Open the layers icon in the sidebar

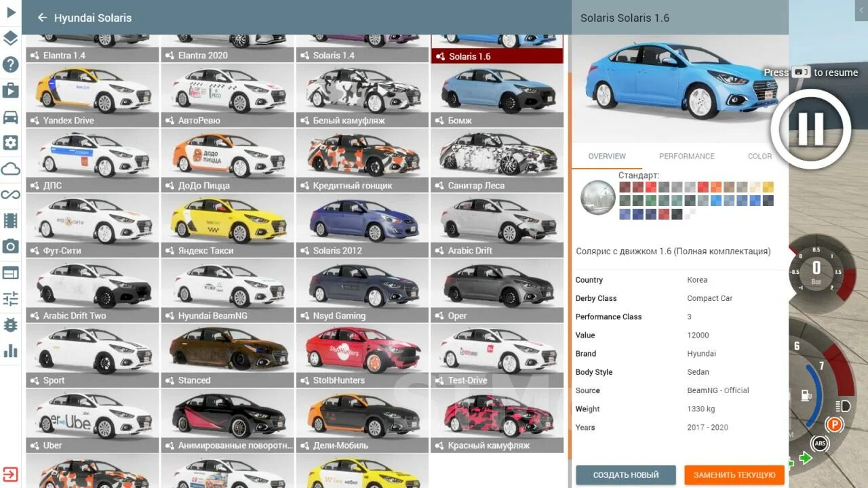pos(11,38)
